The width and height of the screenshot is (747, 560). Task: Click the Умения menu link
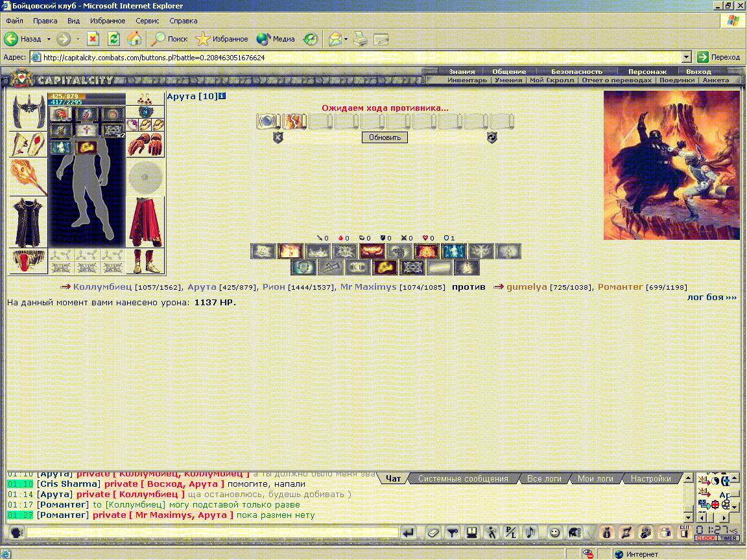(x=508, y=80)
